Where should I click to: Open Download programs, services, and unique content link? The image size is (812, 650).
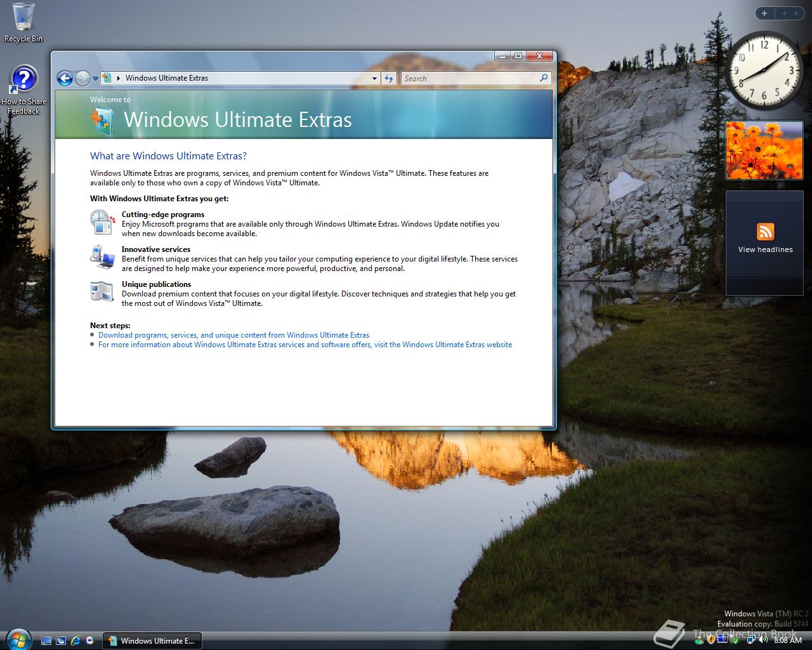(233, 335)
